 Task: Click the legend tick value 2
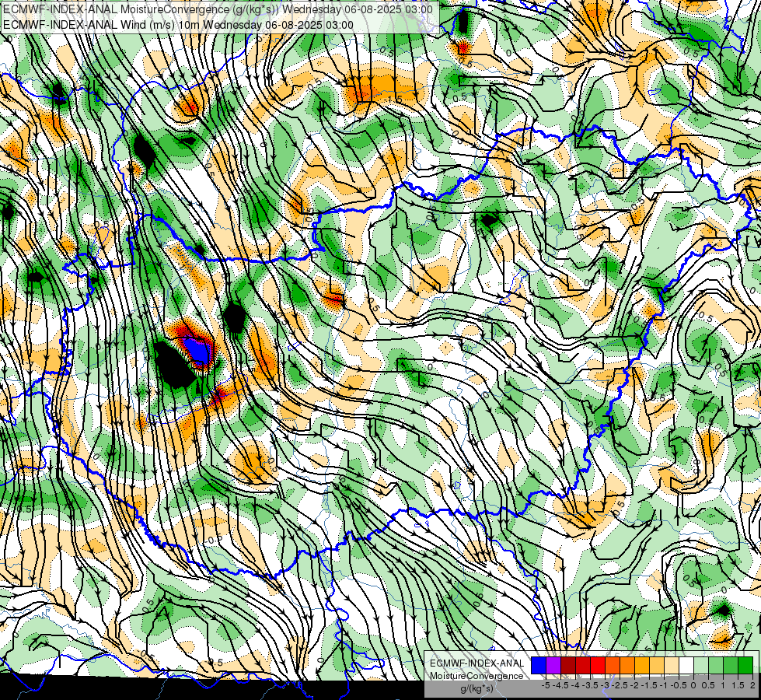click(752, 685)
